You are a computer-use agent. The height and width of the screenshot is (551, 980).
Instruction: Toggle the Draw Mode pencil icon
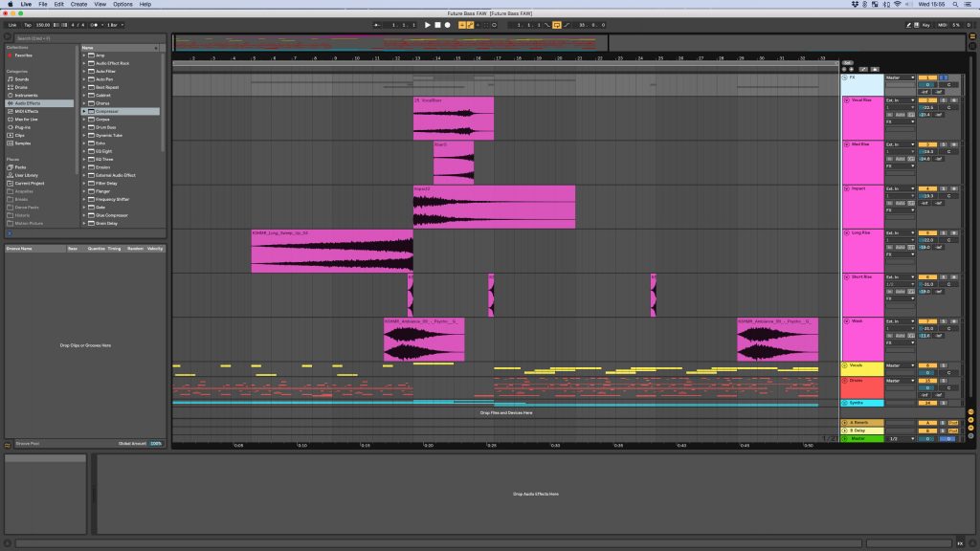(x=909, y=25)
